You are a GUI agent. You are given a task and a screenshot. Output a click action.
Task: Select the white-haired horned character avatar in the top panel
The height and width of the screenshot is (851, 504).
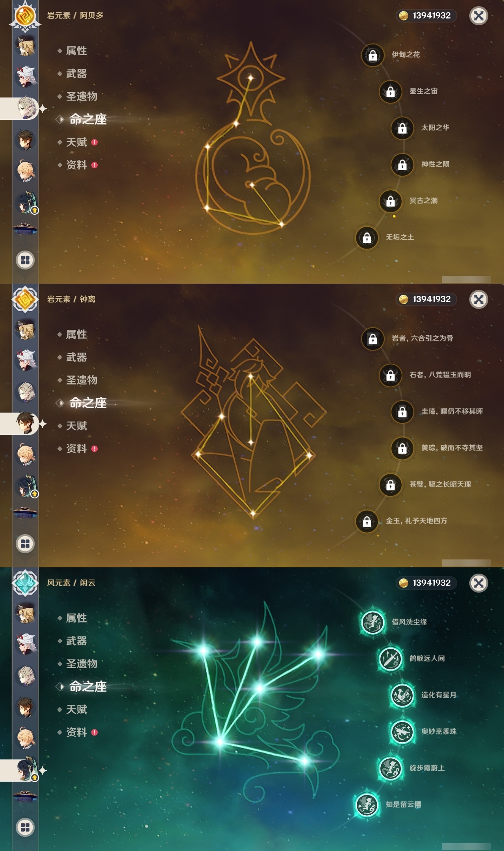click(x=26, y=76)
